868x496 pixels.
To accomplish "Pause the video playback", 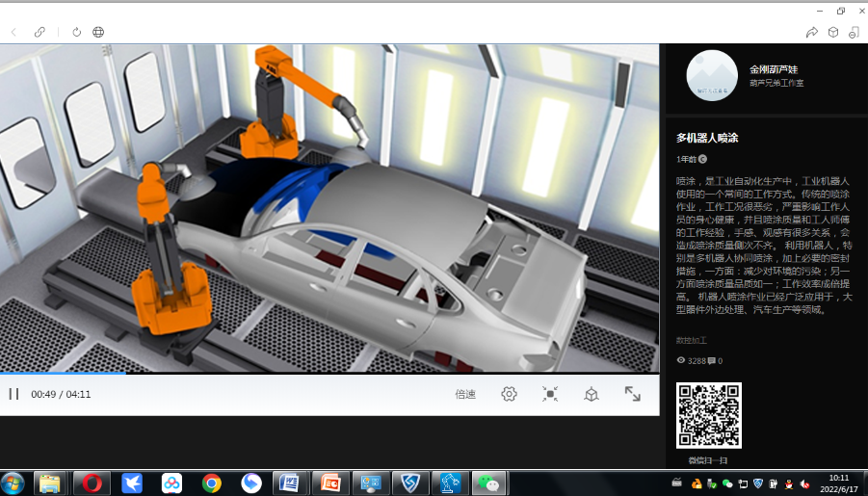I will coord(13,394).
